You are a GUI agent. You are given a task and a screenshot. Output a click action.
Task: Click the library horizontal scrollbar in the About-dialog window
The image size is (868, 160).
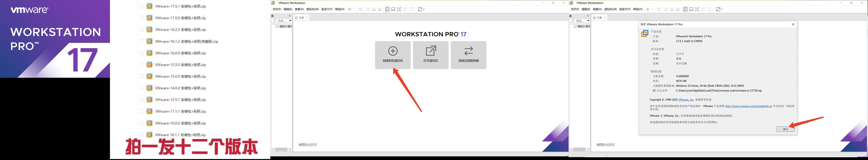[580, 149]
